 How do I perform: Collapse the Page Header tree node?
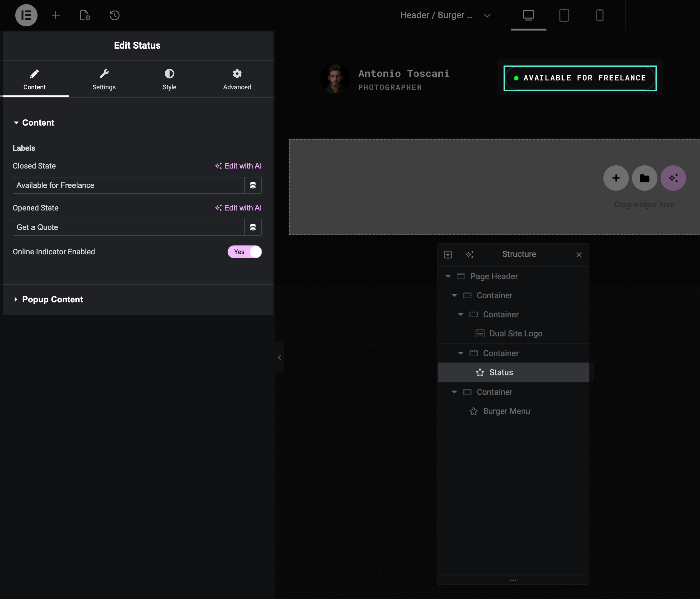[448, 276]
